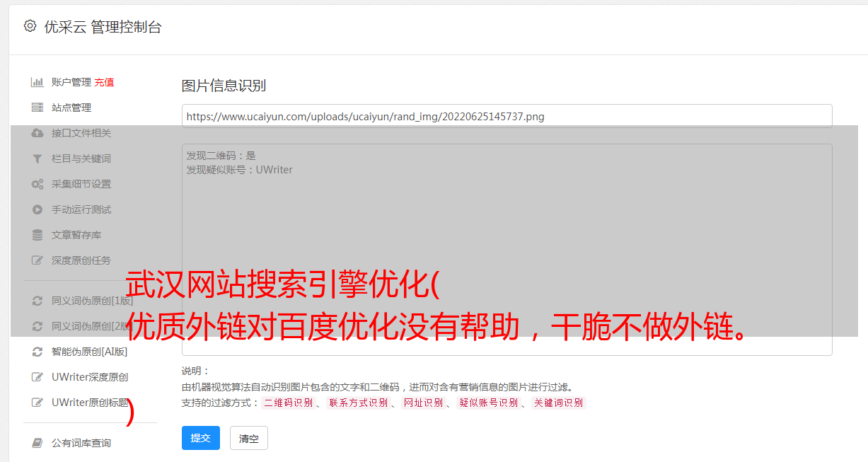Click the cloud upload icon for 接口文件相关

tap(37, 133)
